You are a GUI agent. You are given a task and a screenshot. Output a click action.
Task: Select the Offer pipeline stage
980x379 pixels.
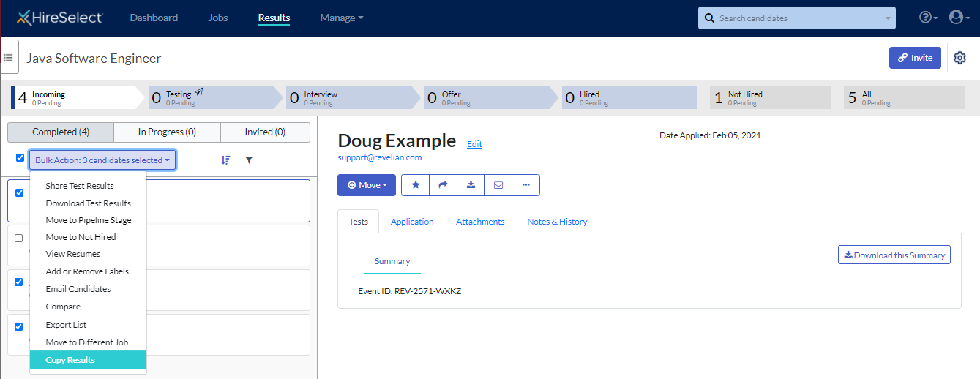point(490,97)
